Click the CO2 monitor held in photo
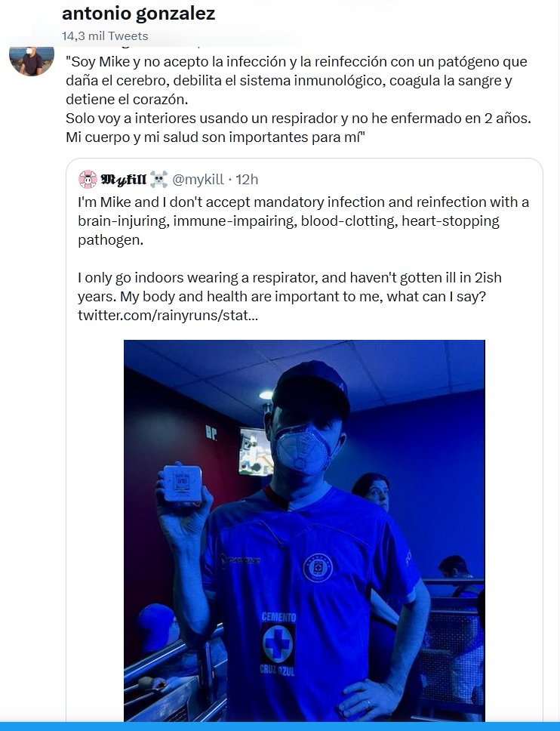The image size is (560, 731). [x=182, y=486]
